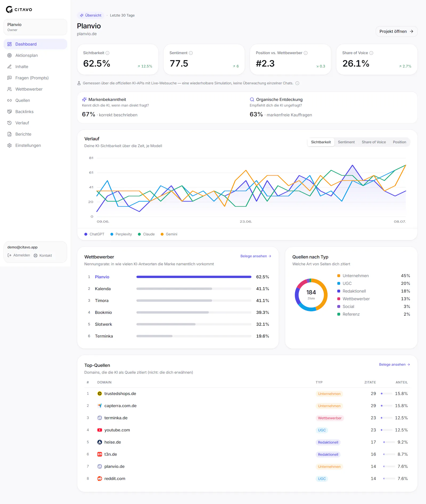Click info icon next to Sichtbarkeit
The height and width of the screenshot is (504, 426).
point(108,53)
